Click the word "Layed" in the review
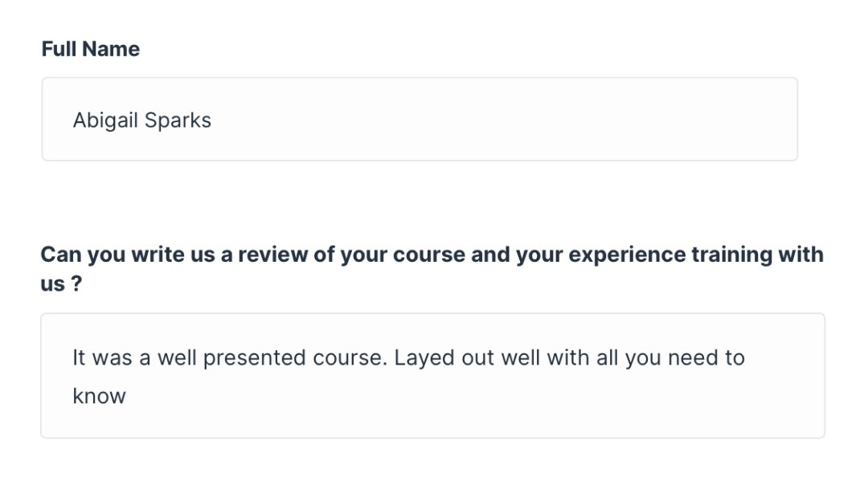 click(x=424, y=357)
